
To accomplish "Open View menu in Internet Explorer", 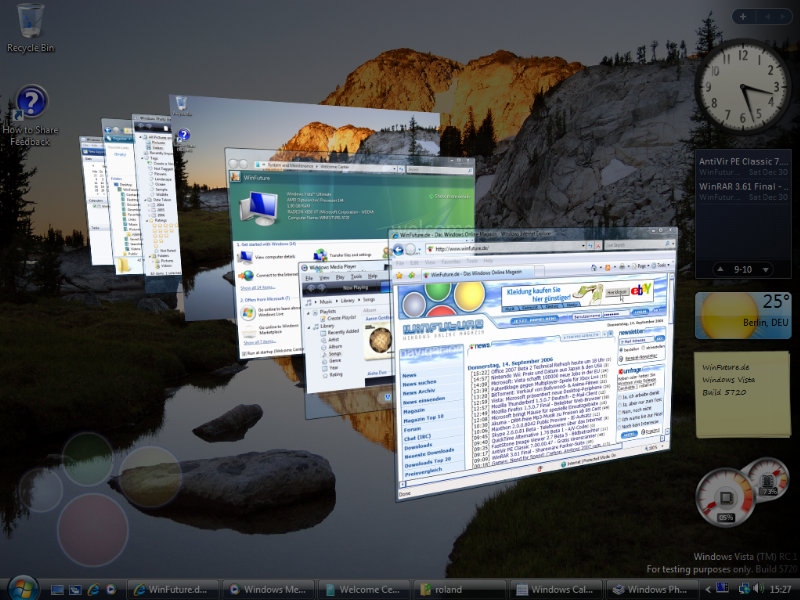I will coord(432,262).
